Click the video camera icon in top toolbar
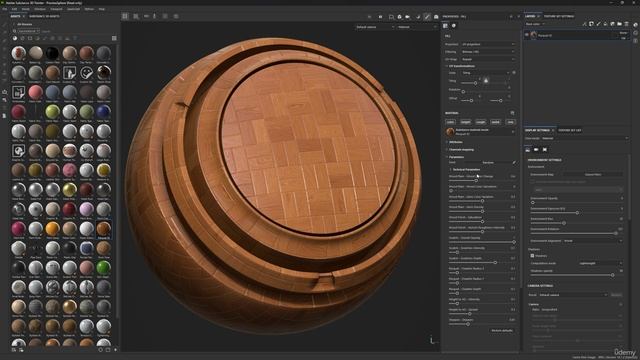Image resolution: width=640 pixels, height=360 pixels. click(x=407, y=17)
